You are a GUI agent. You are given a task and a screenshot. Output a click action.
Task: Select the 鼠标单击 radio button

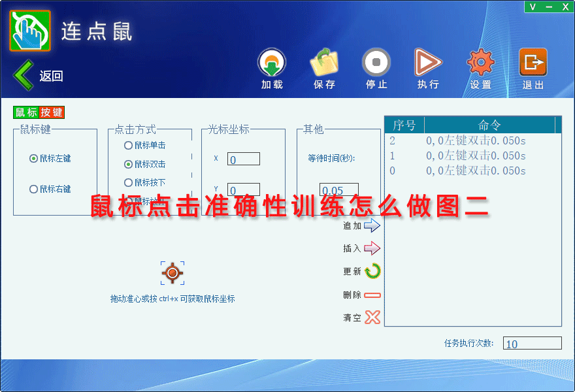coord(128,146)
